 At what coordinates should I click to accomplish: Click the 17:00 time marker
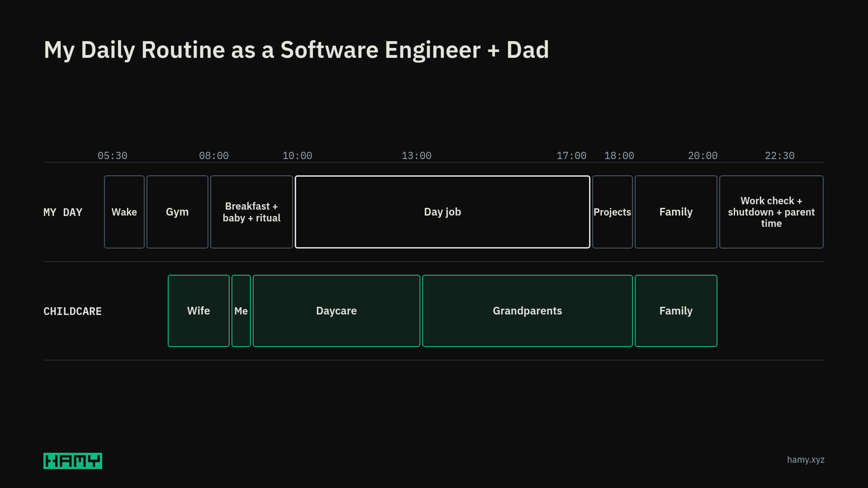tap(571, 156)
